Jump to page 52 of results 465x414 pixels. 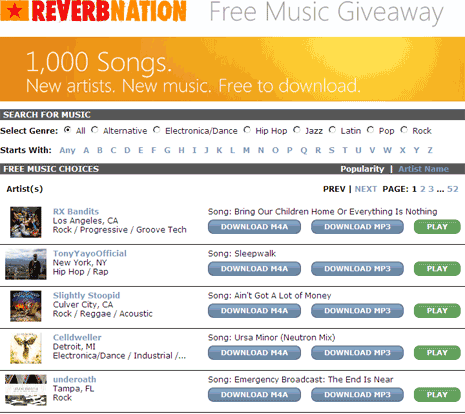coord(452,189)
